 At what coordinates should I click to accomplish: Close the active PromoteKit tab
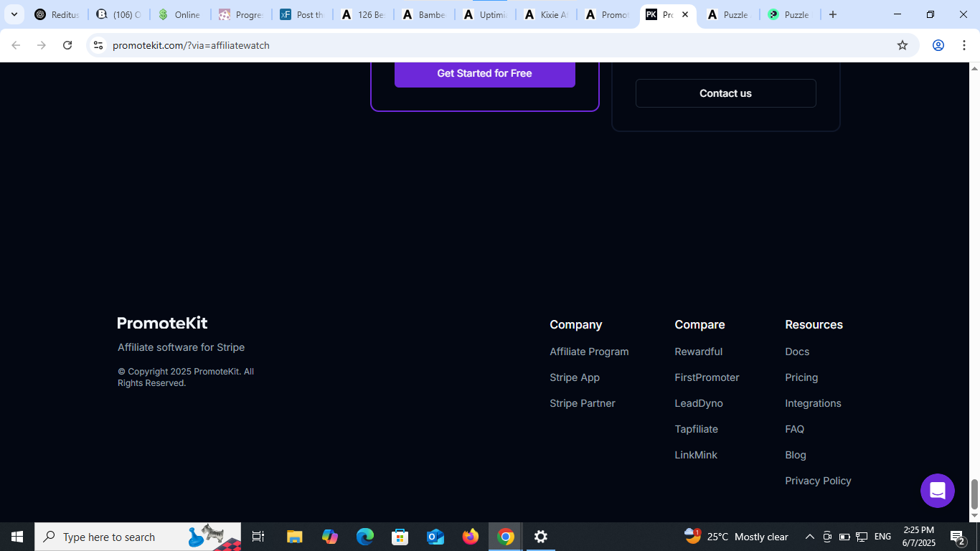click(685, 14)
